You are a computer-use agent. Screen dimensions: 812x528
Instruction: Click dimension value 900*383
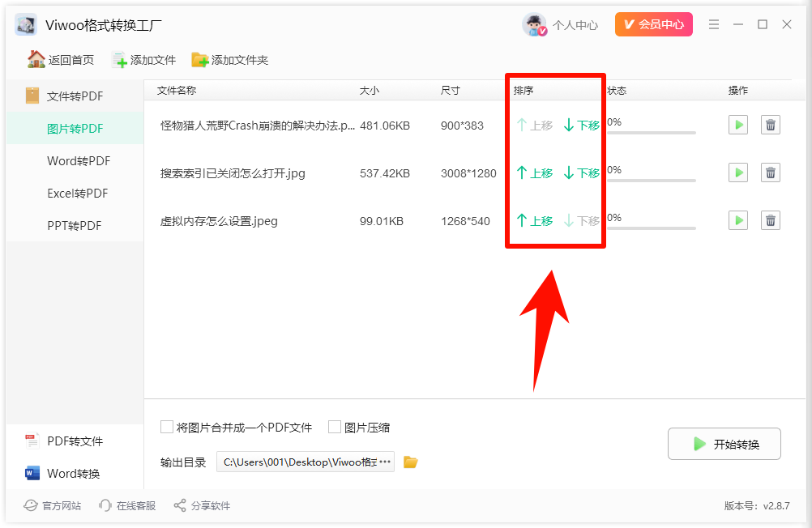462,126
